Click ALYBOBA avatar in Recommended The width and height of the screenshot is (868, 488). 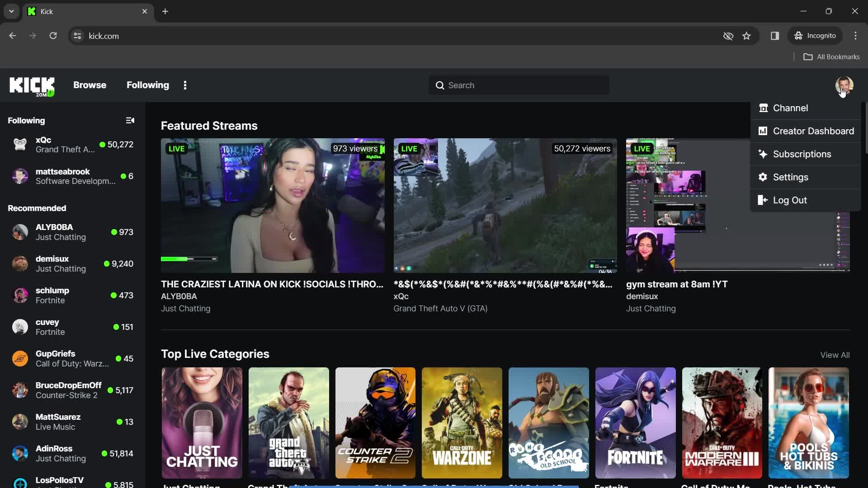coord(20,232)
